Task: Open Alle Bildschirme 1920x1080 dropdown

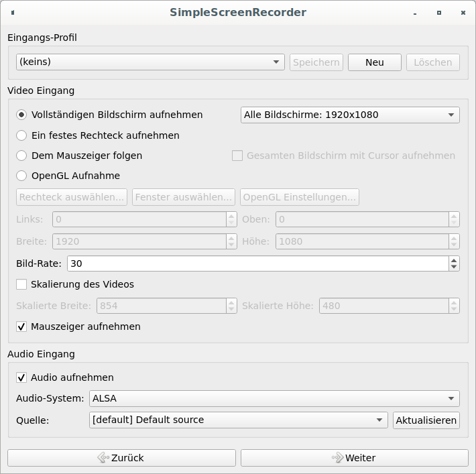Action: coord(350,115)
